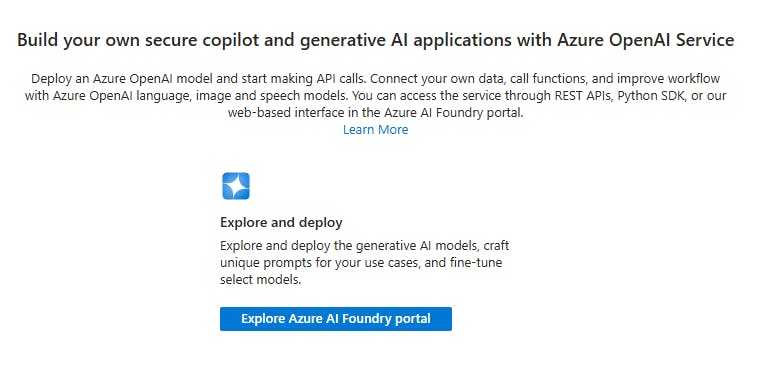
Task: Select the 'Explore and deploy' card heading
Action: [x=281, y=222]
